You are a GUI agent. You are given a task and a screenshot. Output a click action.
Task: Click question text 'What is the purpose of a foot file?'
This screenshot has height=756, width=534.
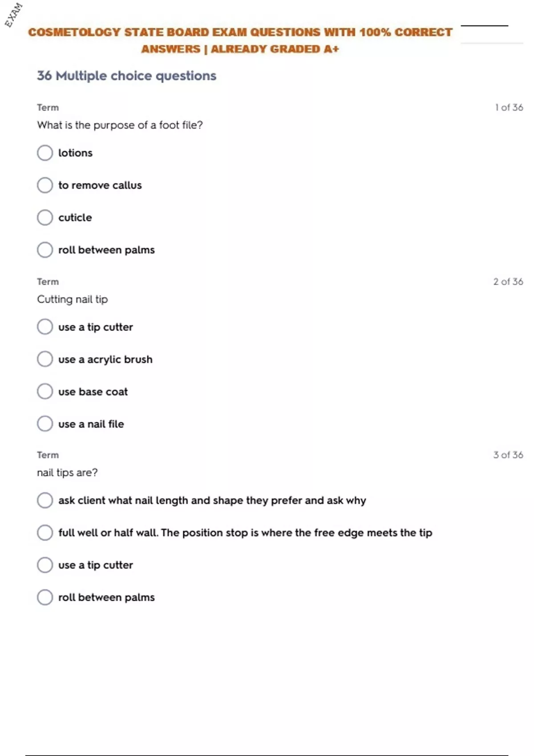click(x=120, y=125)
